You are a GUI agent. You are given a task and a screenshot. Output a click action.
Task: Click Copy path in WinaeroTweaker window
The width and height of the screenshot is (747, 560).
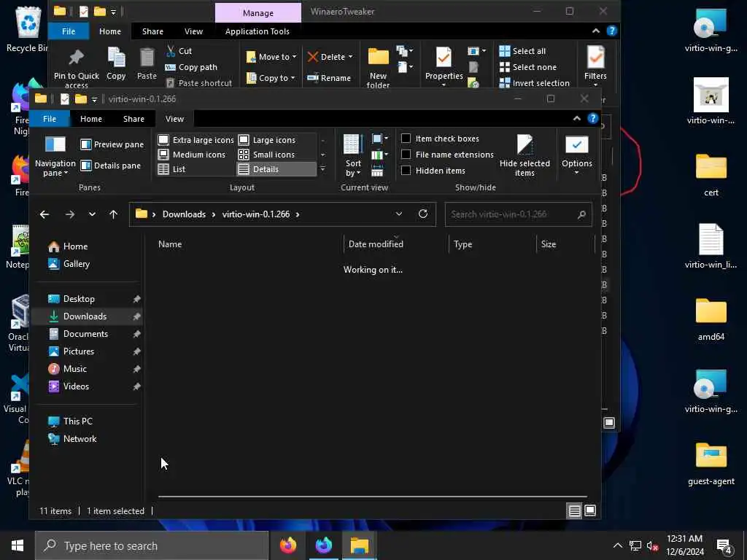pyautogui.click(x=192, y=67)
